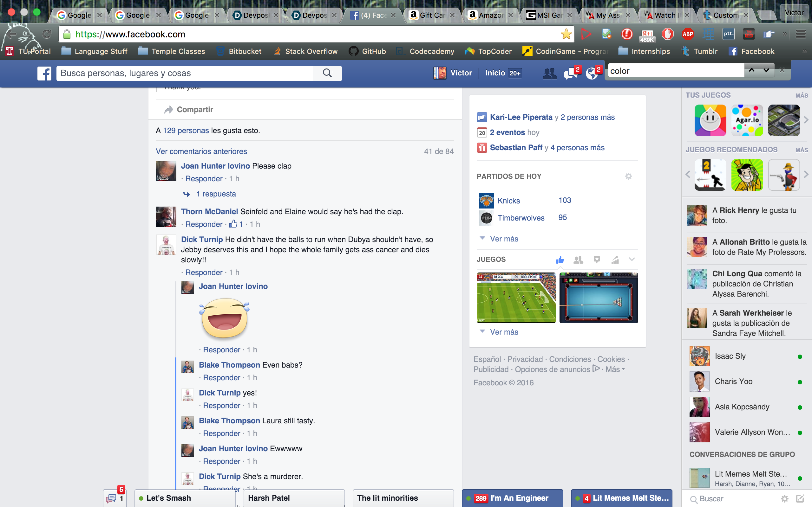Screen dimensions: 812x507
Task: Expand Ver más under Partidos de Hoy
Action: point(503,239)
